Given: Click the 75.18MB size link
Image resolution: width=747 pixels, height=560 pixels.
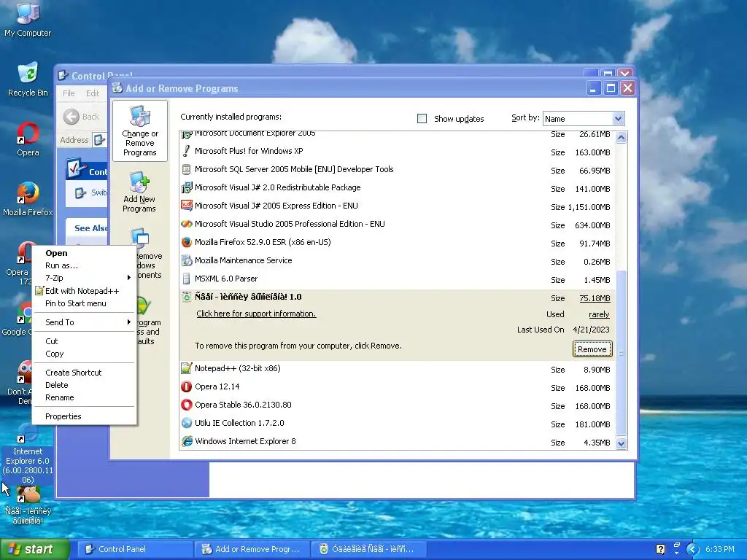Looking at the screenshot, I should tap(595, 298).
